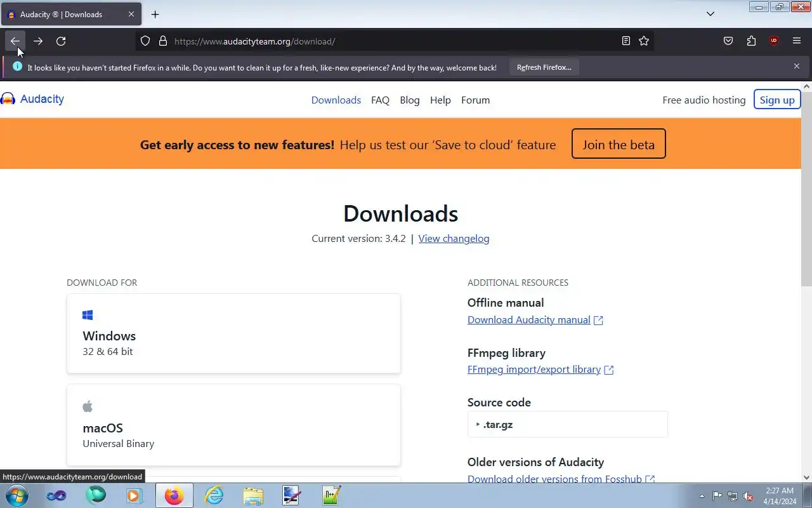
Task: Open the monitor-with-pen taskbar app
Action: click(x=292, y=495)
